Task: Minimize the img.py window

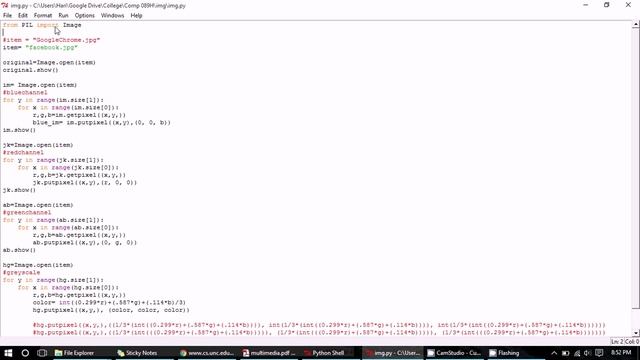Action: coord(586,5)
